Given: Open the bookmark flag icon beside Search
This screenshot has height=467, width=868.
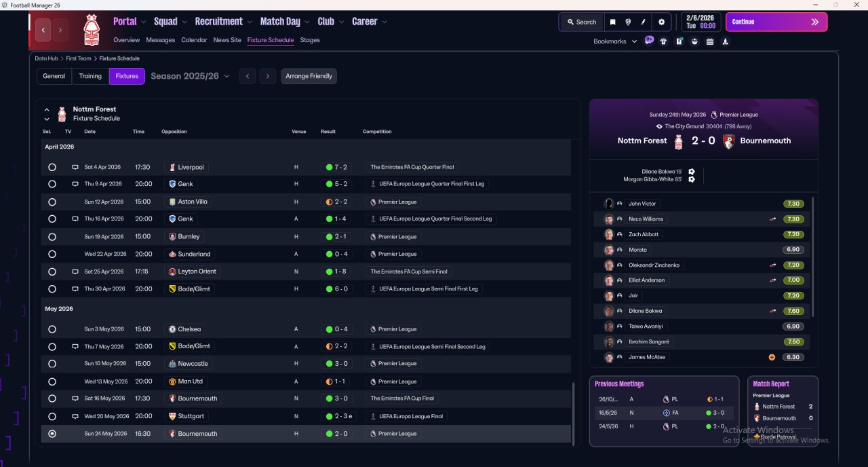Looking at the screenshot, I should pos(612,22).
